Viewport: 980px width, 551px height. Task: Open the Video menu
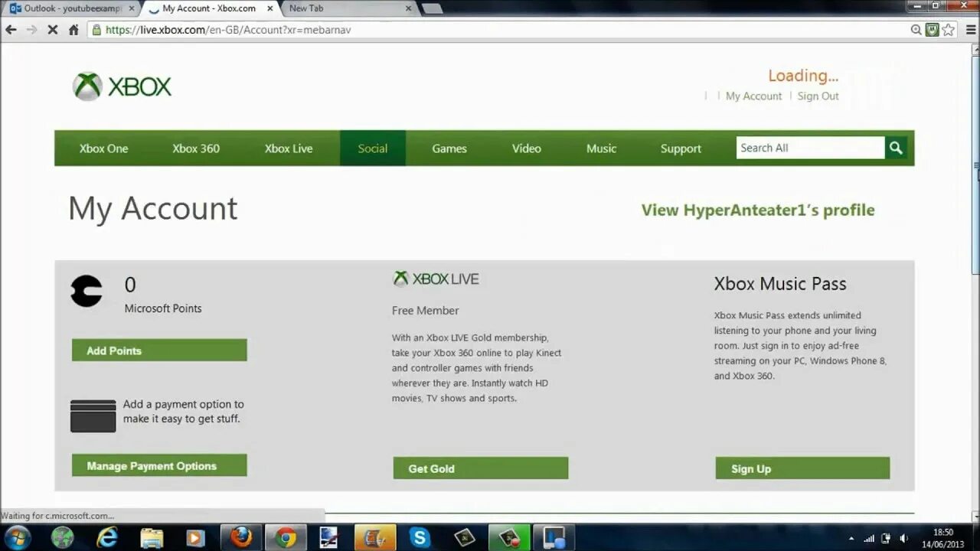[x=527, y=148]
